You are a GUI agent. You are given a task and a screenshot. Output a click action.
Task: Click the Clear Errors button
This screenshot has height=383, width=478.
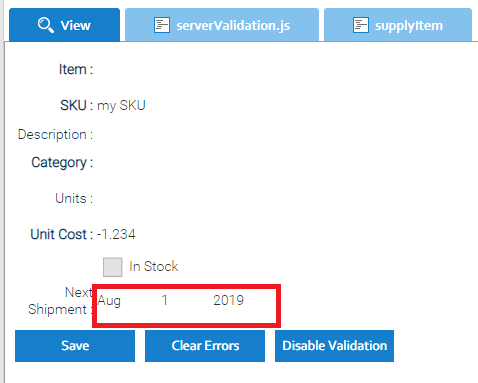click(x=205, y=346)
